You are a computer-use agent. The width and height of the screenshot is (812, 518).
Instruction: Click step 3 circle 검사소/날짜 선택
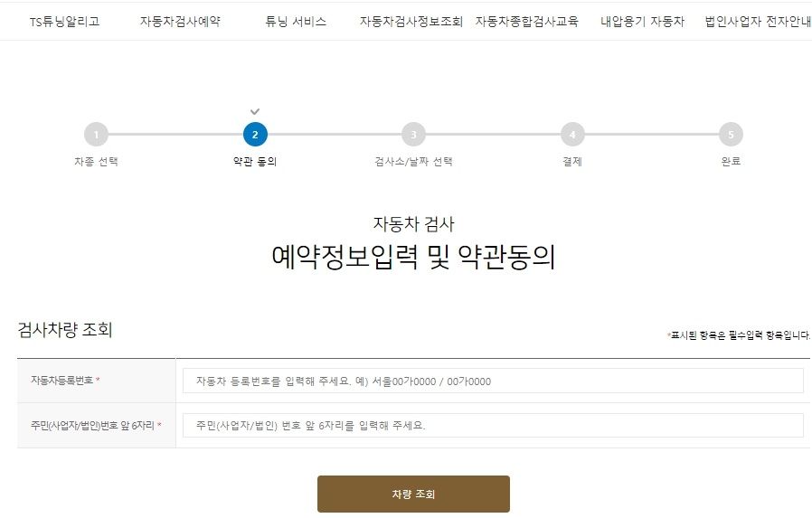414,135
